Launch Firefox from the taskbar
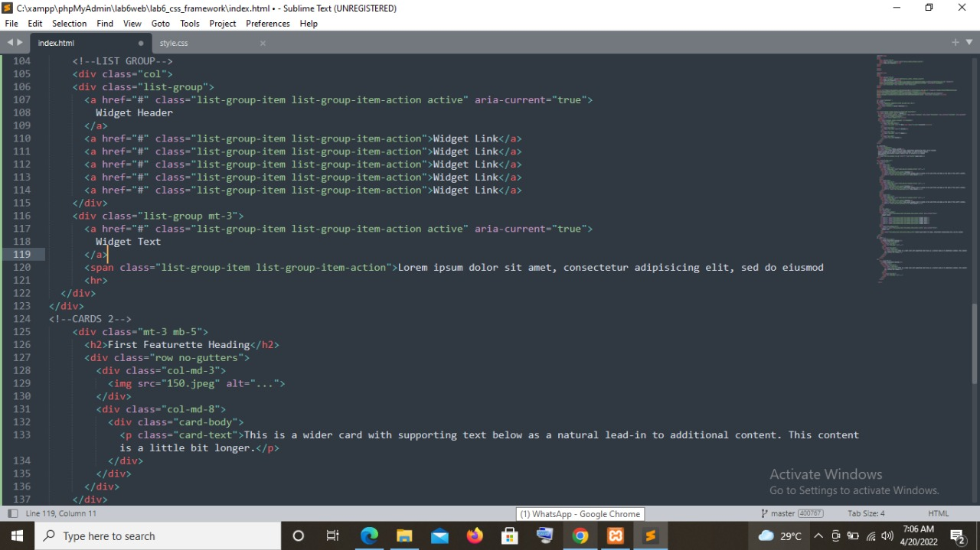The height and width of the screenshot is (550, 980). point(474,535)
